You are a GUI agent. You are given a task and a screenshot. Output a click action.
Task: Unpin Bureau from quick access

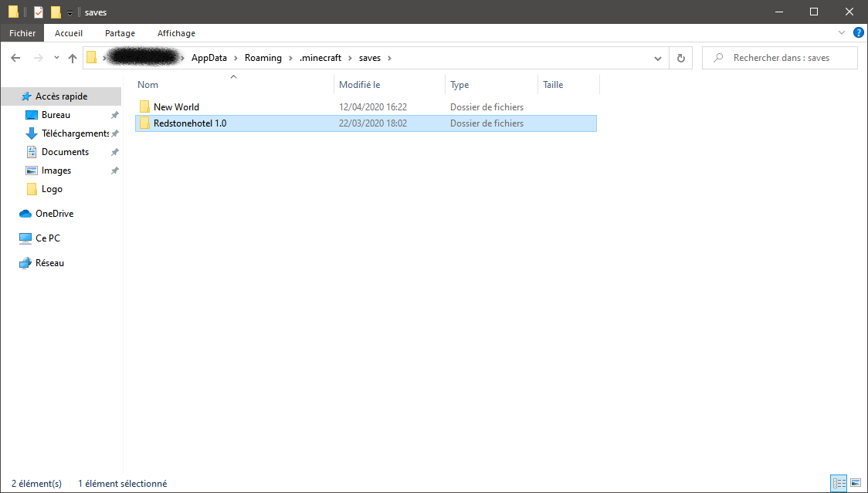[114, 114]
